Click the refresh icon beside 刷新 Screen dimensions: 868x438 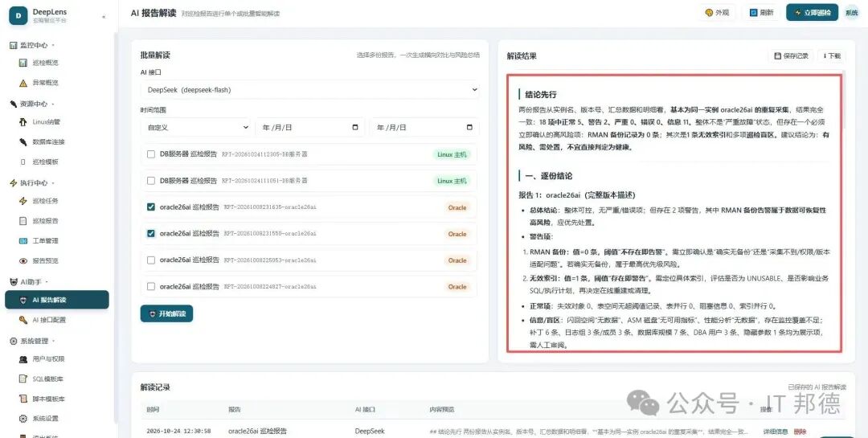(x=753, y=12)
